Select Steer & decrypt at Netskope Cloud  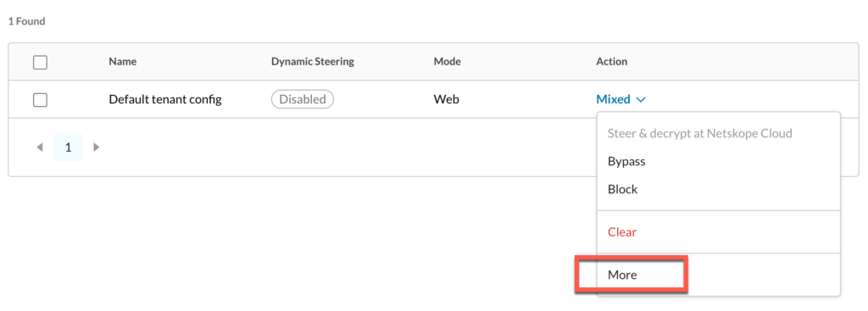pyautogui.click(x=699, y=133)
